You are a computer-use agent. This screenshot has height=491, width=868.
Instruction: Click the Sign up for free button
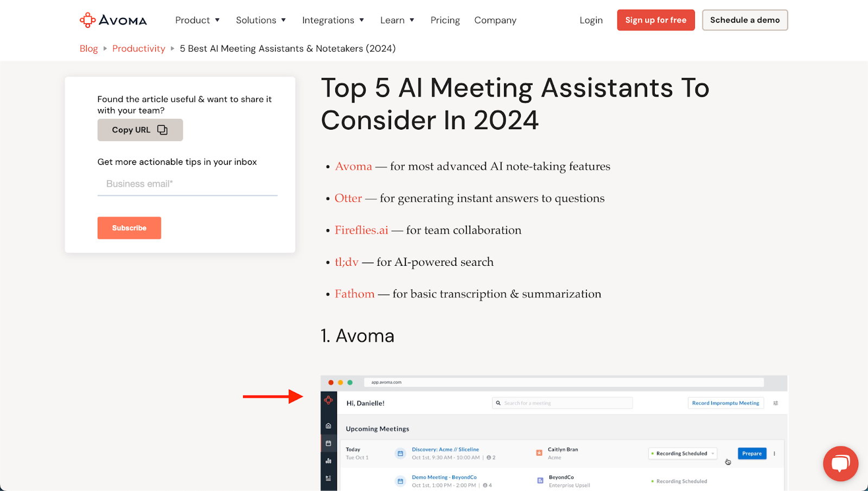pyautogui.click(x=656, y=20)
